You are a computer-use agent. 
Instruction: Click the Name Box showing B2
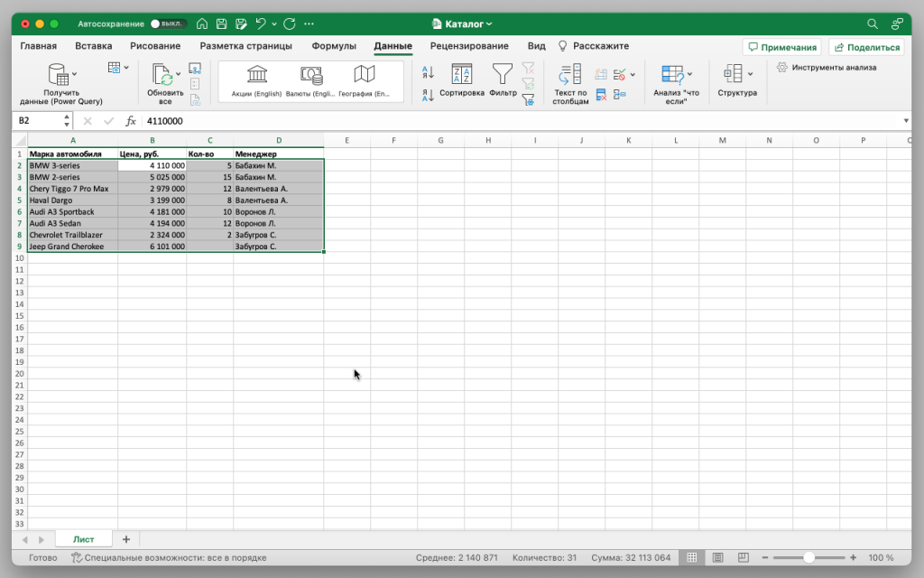(x=37, y=121)
